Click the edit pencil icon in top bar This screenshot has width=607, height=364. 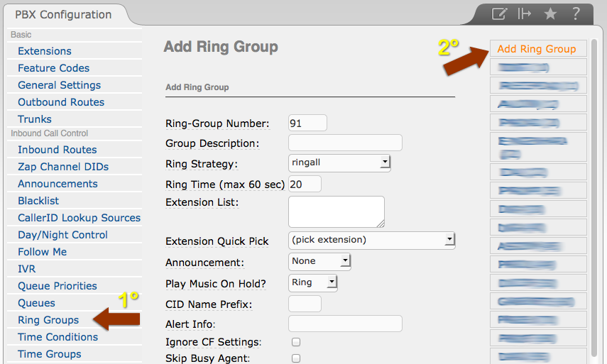500,13
